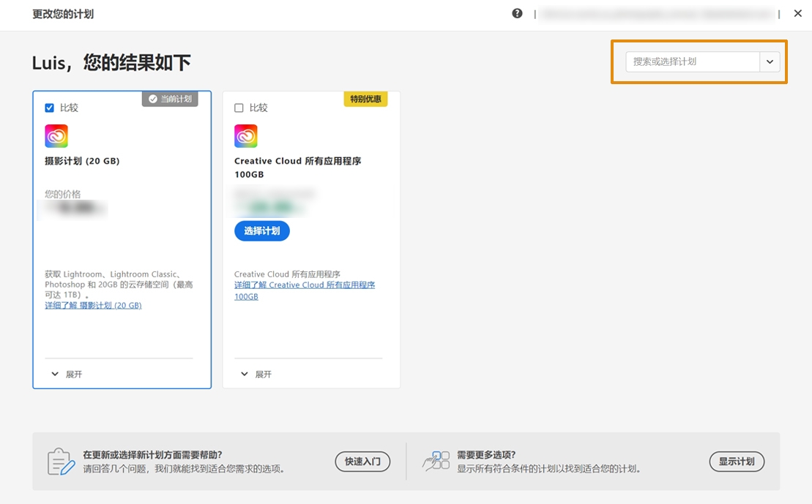Click the 特别优惠 badge
812x504 pixels.
click(365, 99)
